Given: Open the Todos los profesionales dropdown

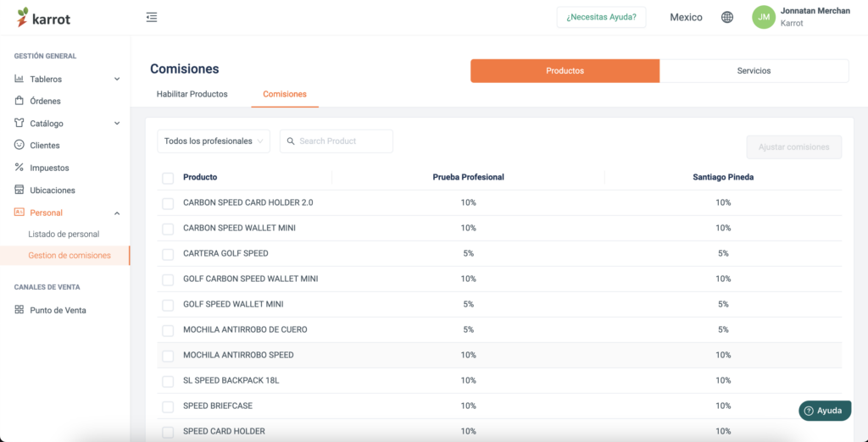Looking at the screenshot, I should click(214, 141).
